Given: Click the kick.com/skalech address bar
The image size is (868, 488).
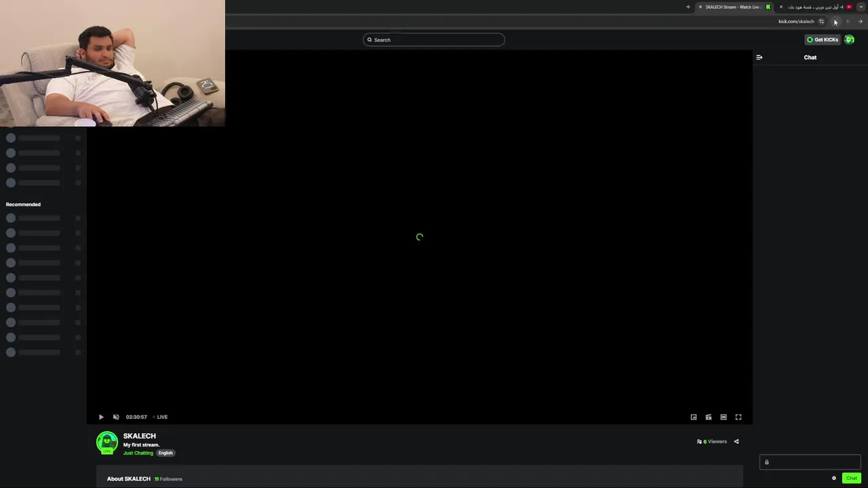Looking at the screenshot, I should tap(796, 22).
